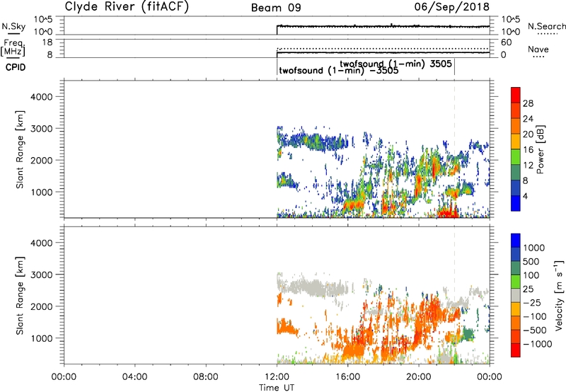
Task: Click the gray band of Velocity colorbar
Action: [516, 296]
